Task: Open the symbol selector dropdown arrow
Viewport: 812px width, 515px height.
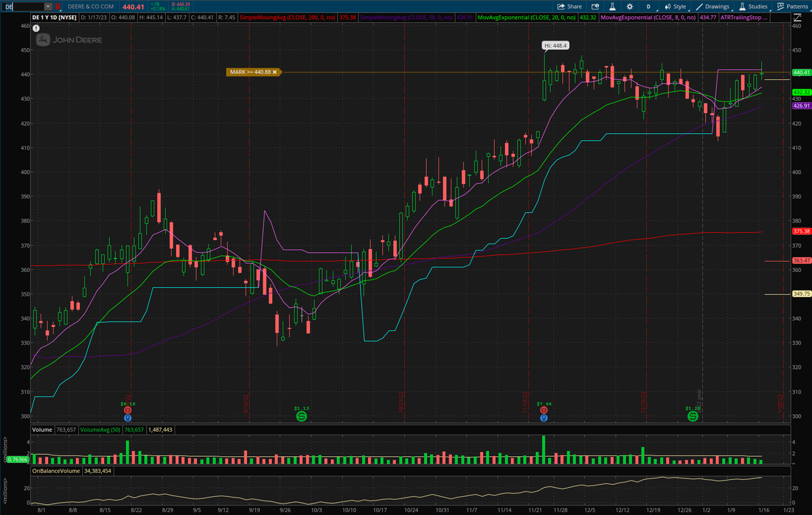Action: coord(47,6)
